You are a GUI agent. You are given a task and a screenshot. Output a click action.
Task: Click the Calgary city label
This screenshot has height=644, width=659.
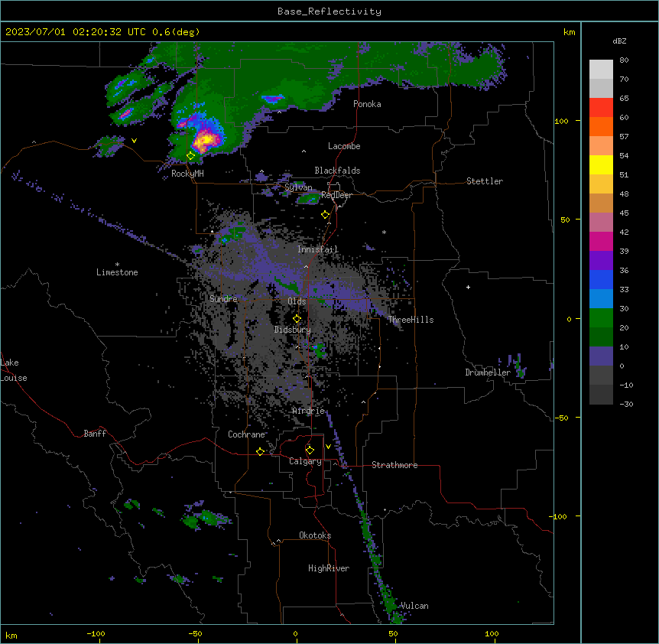click(x=306, y=461)
